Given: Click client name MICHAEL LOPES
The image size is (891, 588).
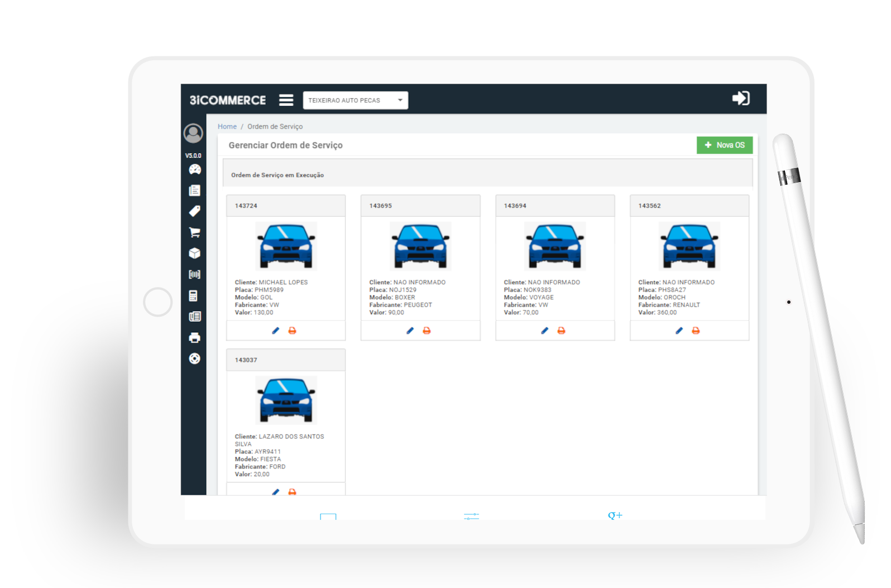Looking at the screenshot, I should click(283, 283).
